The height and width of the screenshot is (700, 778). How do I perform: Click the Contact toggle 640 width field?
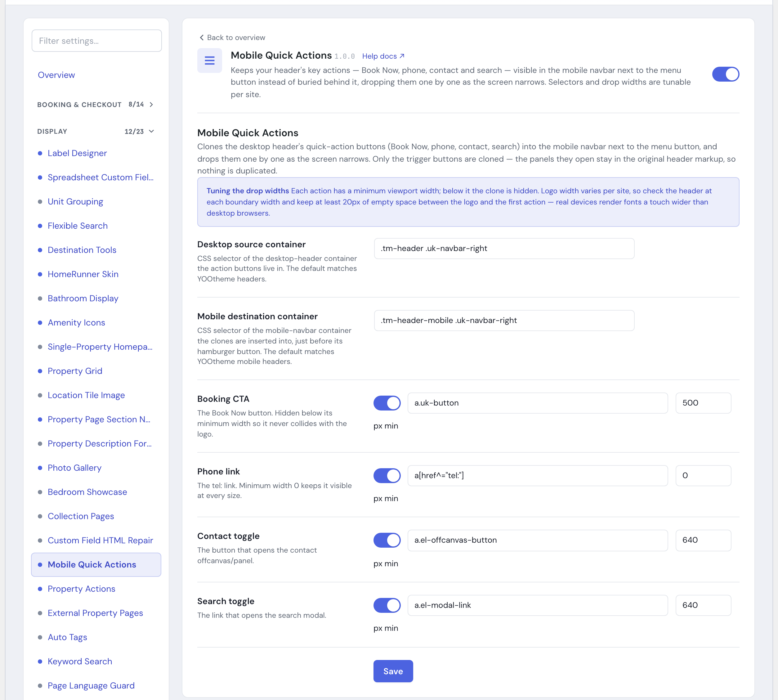tap(703, 541)
